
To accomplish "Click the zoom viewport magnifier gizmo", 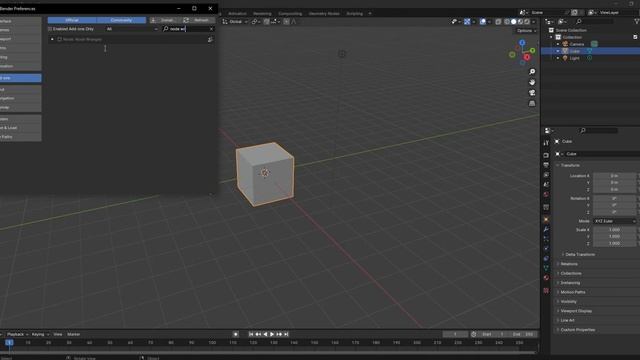I will point(532,72).
